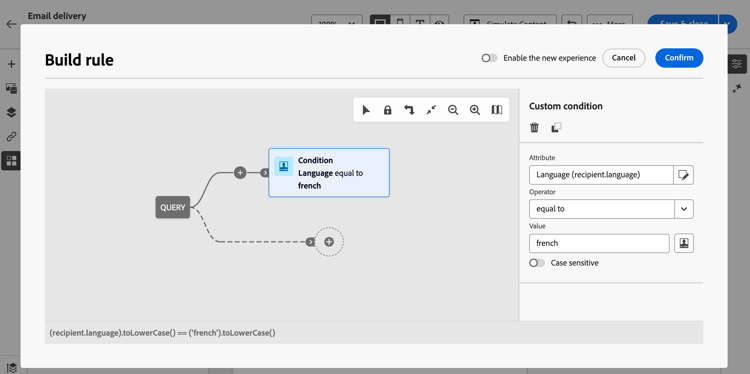The image size is (750, 374).
Task: Click the Value field containing french
Action: [599, 243]
